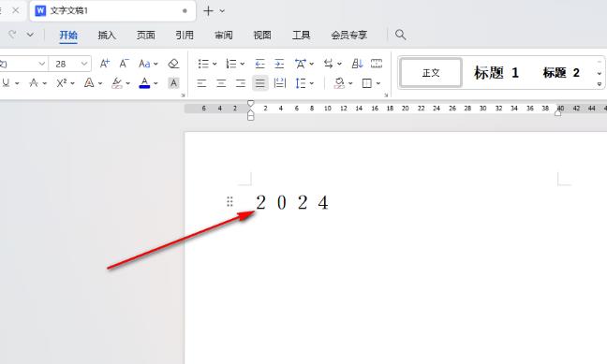Open font settings dialog launcher
Image resolution: width=607 pixels, height=364 pixels.
tap(183, 95)
